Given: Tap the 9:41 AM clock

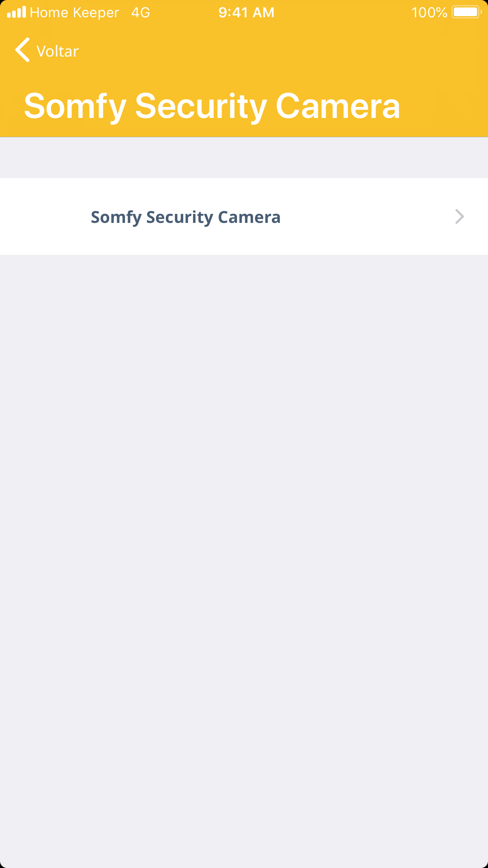Looking at the screenshot, I should [x=246, y=13].
